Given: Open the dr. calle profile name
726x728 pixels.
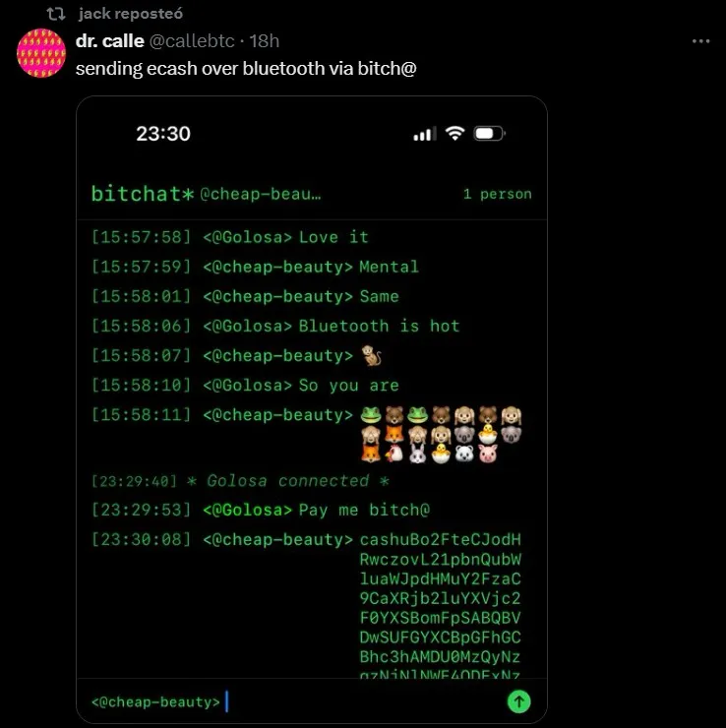Looking at the screenshot, I should [110, 41].
